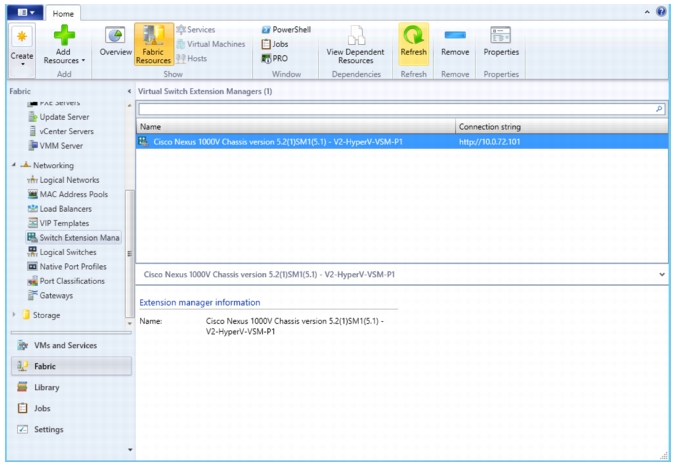677x466 pixels.
Task: Open the PowerShell window
Action: [x=286, y=29]
